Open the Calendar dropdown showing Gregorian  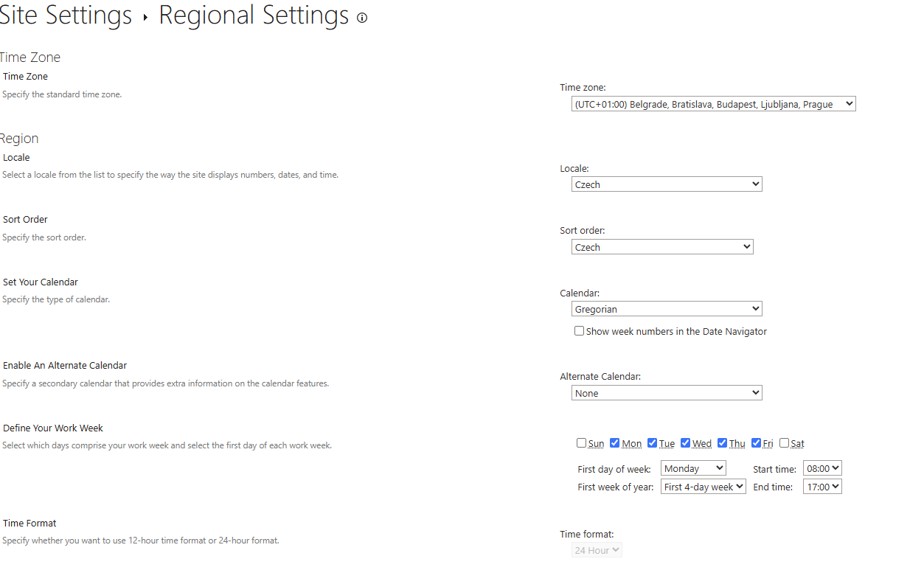tap(667, 309)
